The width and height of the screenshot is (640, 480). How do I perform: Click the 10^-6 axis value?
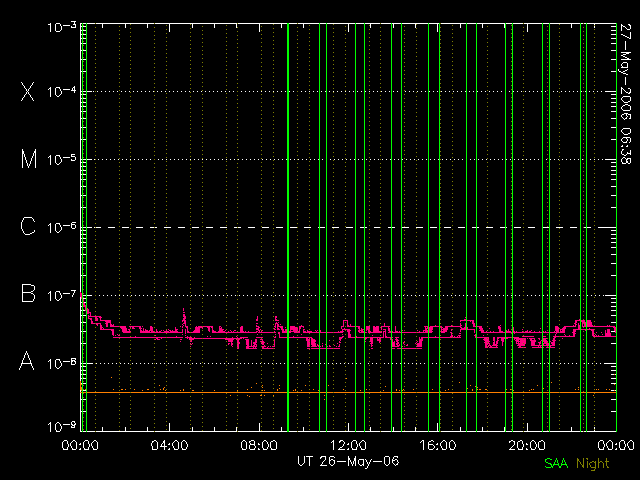click(62, 227)
